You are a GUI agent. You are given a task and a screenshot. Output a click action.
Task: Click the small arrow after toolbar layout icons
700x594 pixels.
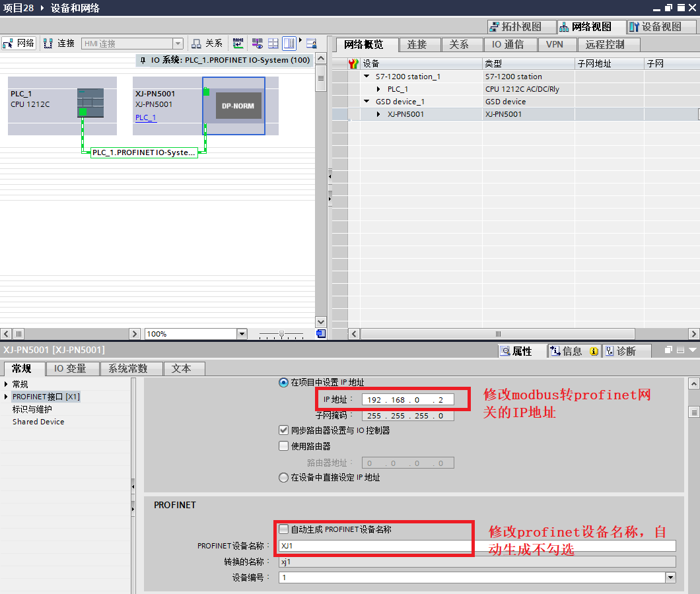pos(300,40)
